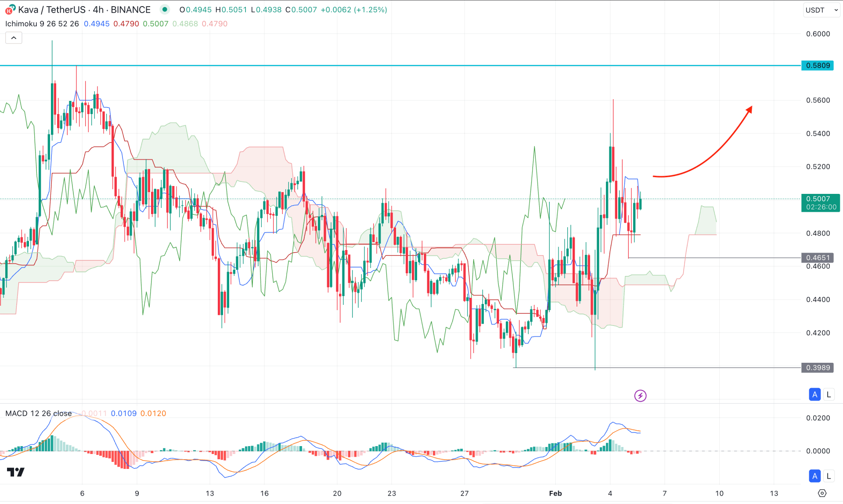Click the 0.4651 horizontal line label
The image size is (843, 504).
pyautogui.click(x=818, y=257)
